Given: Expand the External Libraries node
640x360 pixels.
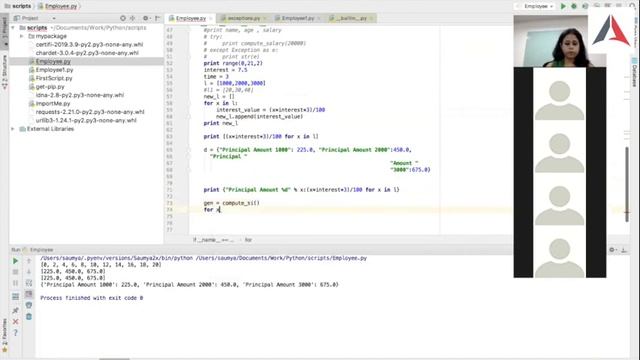Looking at the screenshot, I should pos(13,129).
